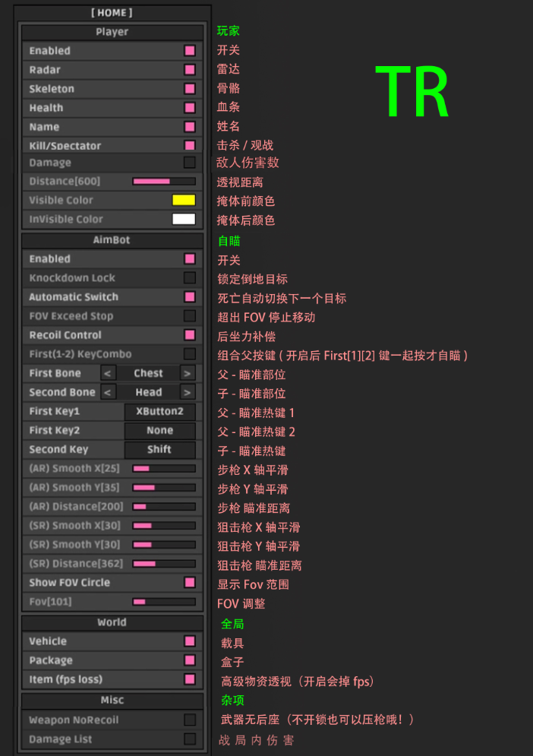Toggle the Recoil Control checkbox

point(189,335)
